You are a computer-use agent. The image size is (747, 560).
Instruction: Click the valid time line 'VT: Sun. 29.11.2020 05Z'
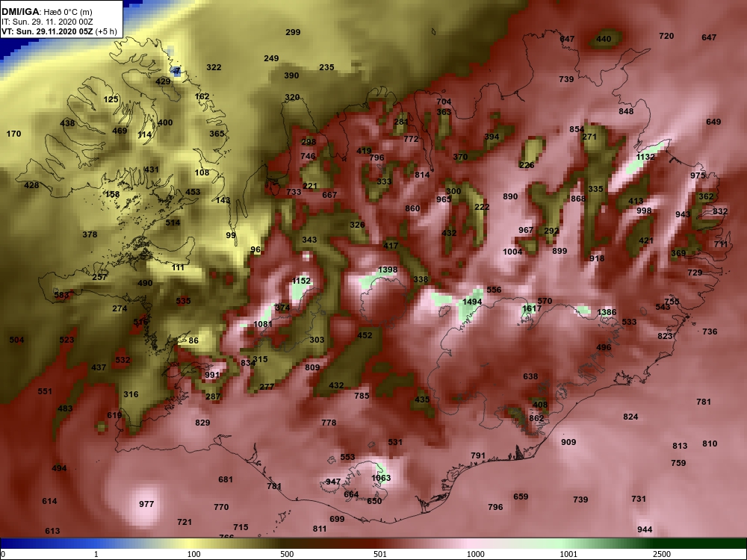pyautogui.click(x=48, y=31)
